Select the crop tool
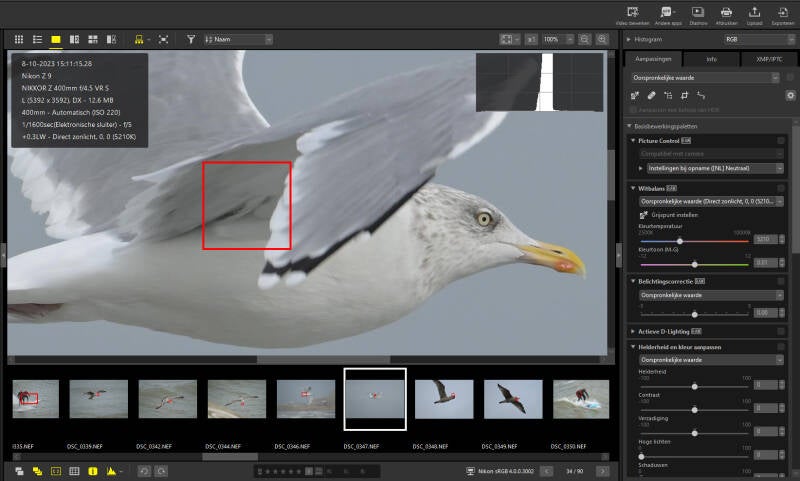This screenshot has height=481, width=800. tap(684, 95)
